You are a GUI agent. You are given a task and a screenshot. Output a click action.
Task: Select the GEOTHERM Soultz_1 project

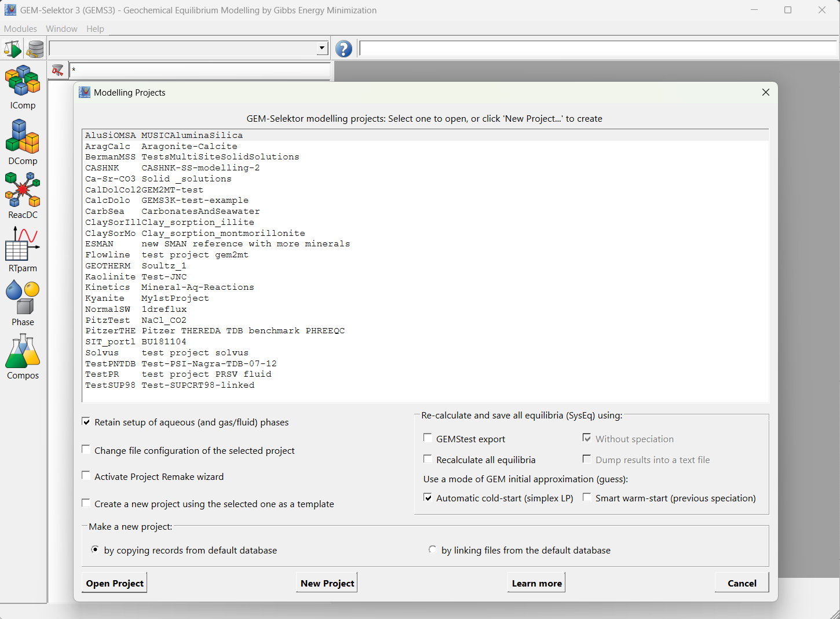coord(425,265)
